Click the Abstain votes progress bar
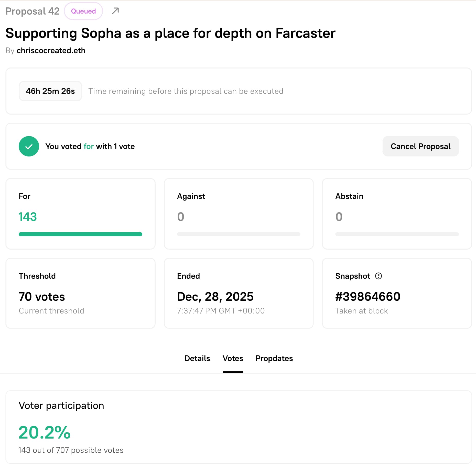Image resolution: width=476 pixels, height=470 pixels. pos(397,234)
